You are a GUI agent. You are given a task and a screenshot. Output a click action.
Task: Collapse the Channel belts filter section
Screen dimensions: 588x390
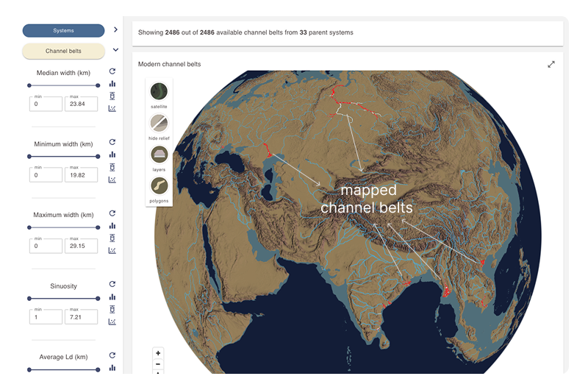115,49
